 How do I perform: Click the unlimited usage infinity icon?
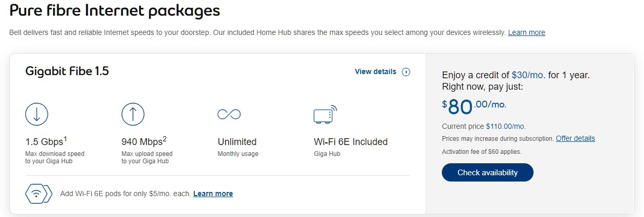pyautogui.click(x=229, y=114)
